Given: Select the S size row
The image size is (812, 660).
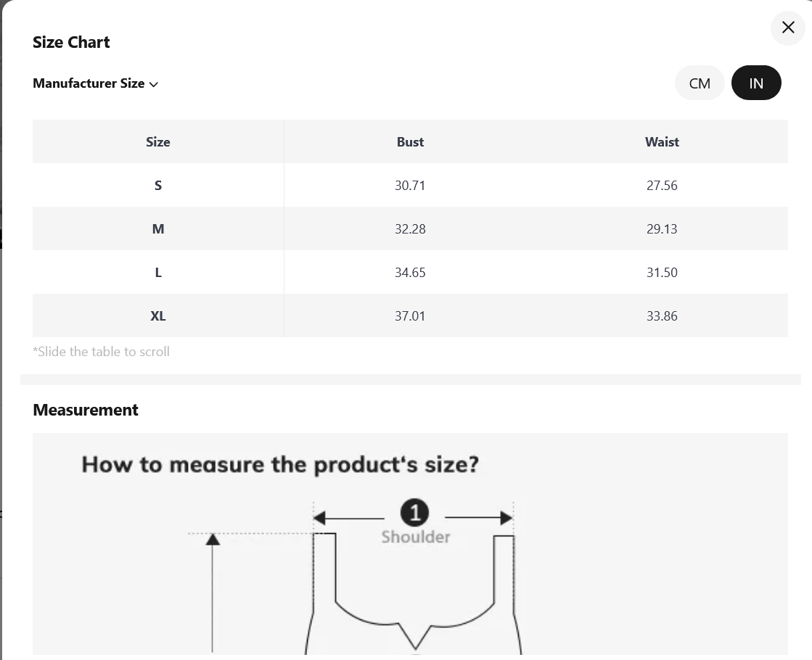Looking at the screenshot, I should pyautogui.click(x=410, y=186).
